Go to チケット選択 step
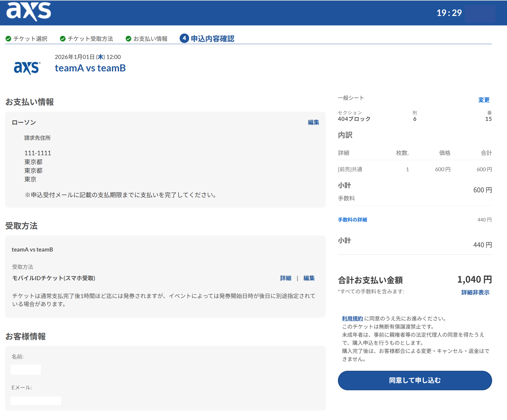 coord(30,39)
